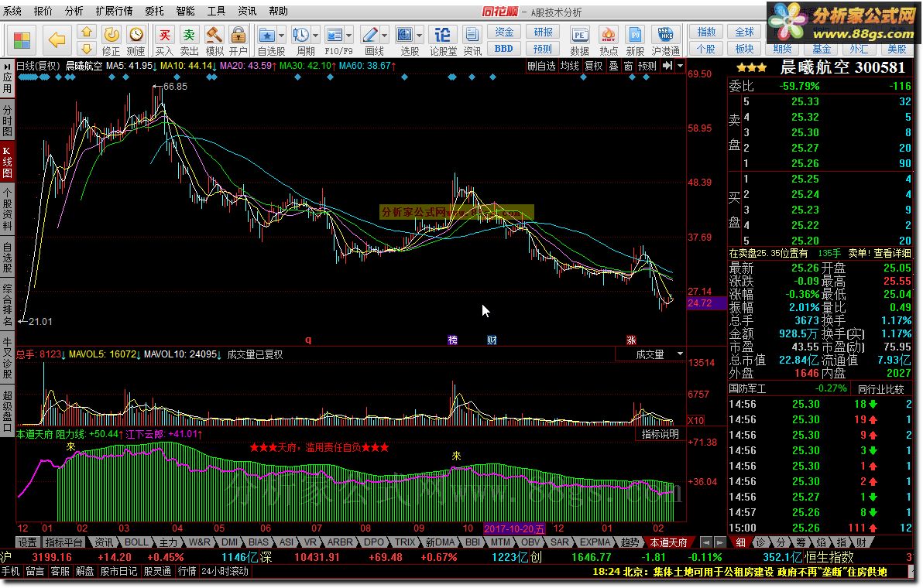Click the small up arrow toolbar icon
The image size is (923, 588).
point(87,32)
